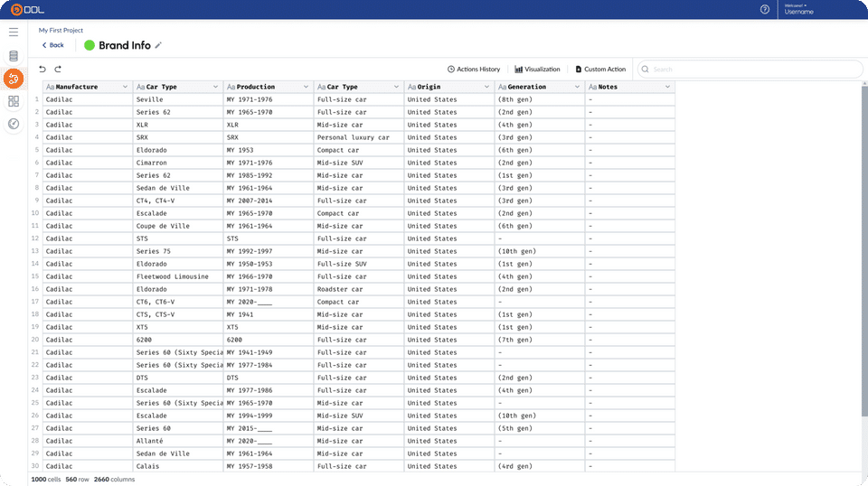Select the Calais cell
The image size is (868, 486).
pos(178,466)
